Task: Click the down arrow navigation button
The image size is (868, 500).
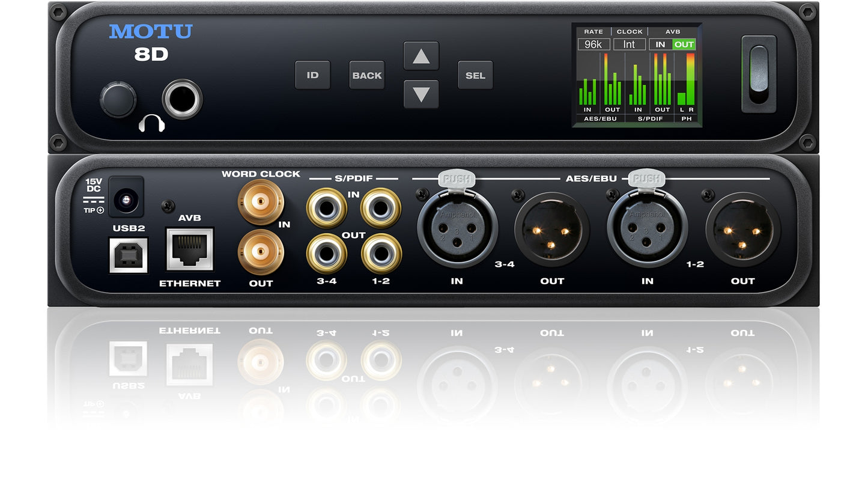Action: [422, 95]
